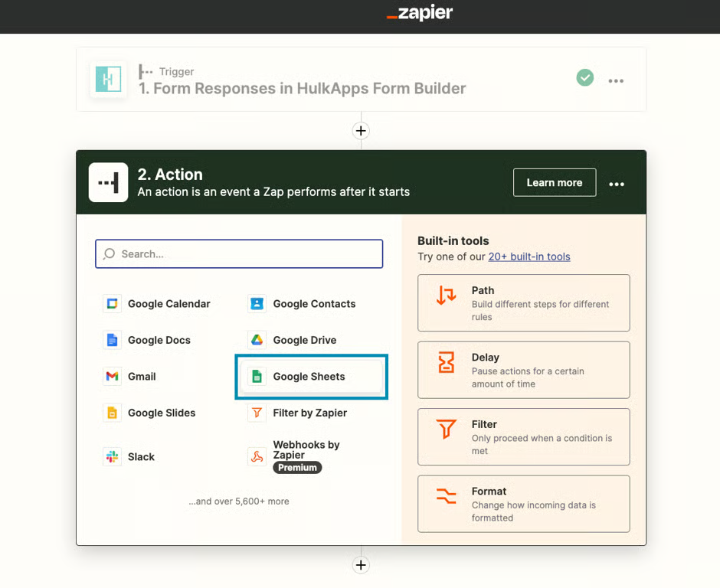Viewport: 720px width, 588px height.
Task: Choose Filter by Zapier label
Action: click(310, 413)
